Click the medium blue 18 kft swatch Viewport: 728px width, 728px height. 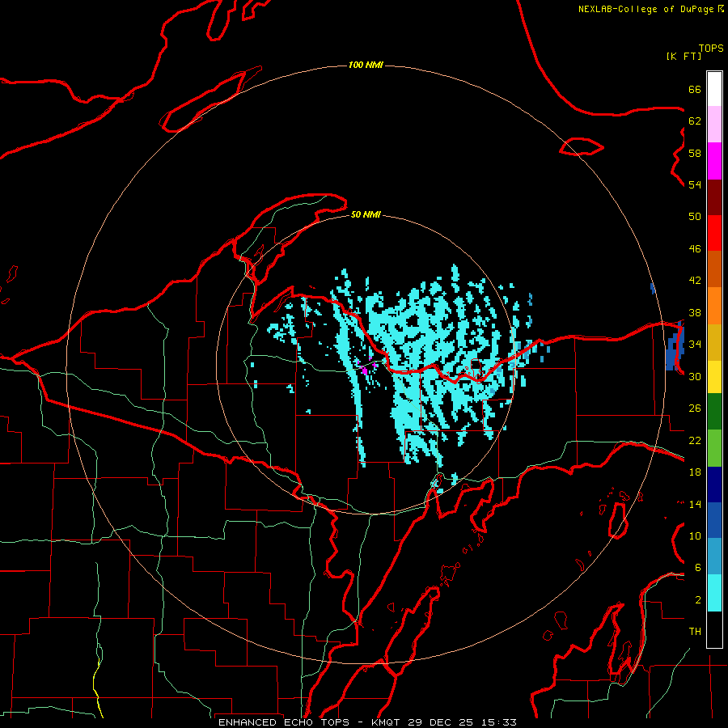714,520
